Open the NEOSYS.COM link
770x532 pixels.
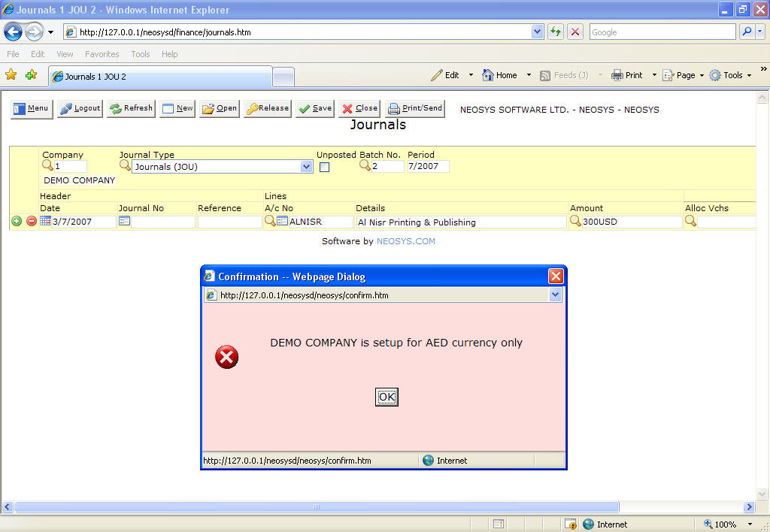[405, 241]
